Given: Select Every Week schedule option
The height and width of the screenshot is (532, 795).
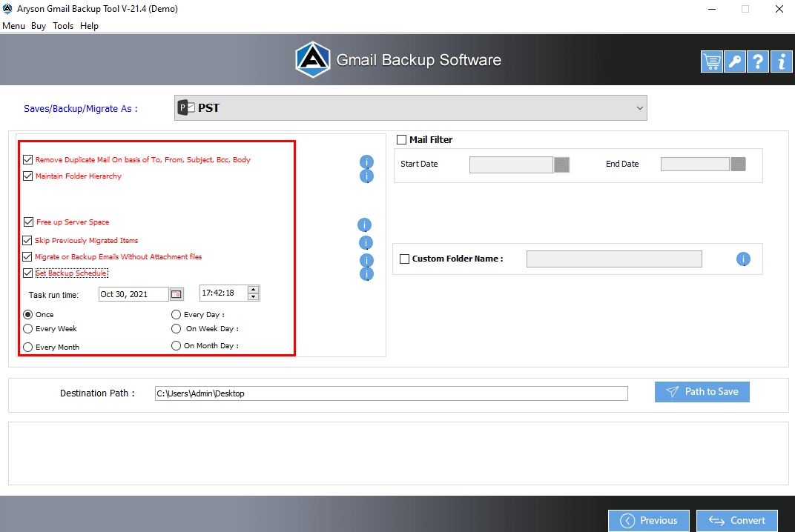Looking at the screenshot, I should click(28, 329).
